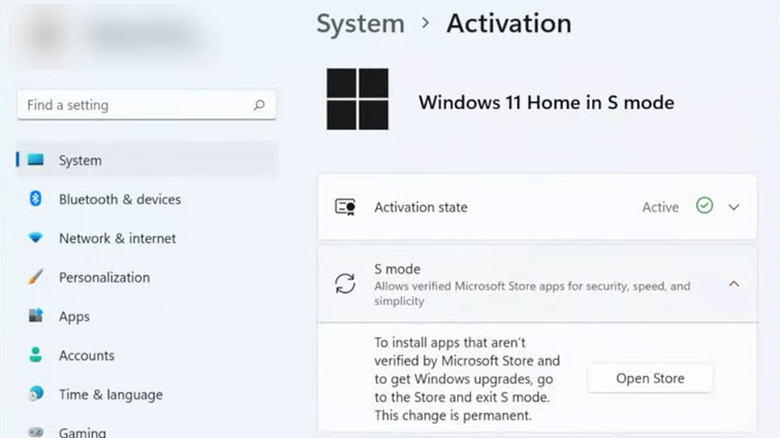The width and height of the screenshot is (780, 438).
Task: Click the System sidebar icon
Action: tap(37, 160)
